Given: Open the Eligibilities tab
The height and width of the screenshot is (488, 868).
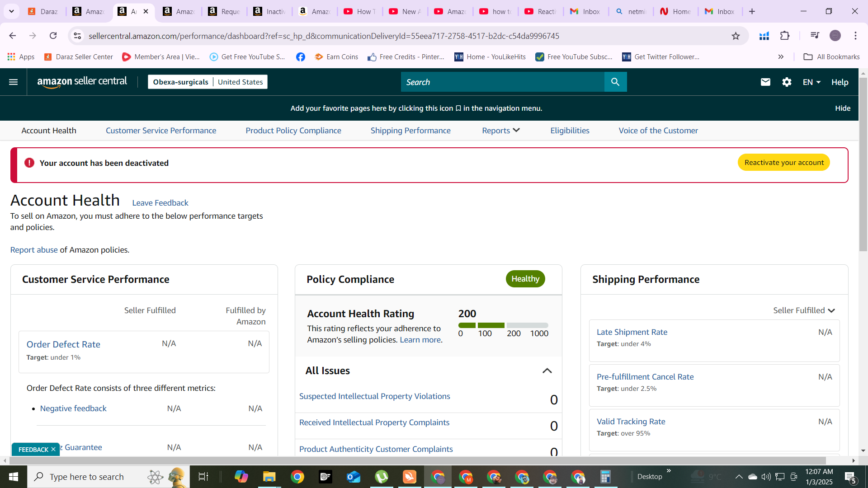Looking at the screenshot, I should pos(570,131).
